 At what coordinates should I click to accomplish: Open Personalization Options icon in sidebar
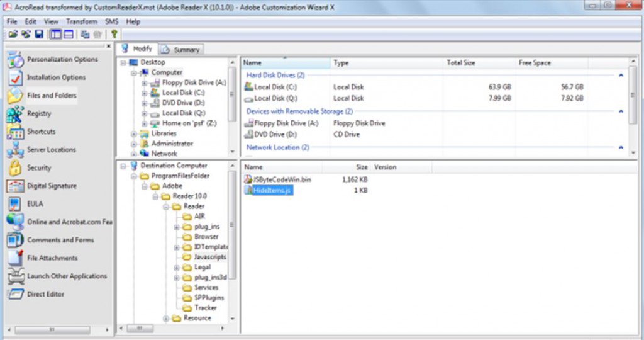click(x=15, y=60)
